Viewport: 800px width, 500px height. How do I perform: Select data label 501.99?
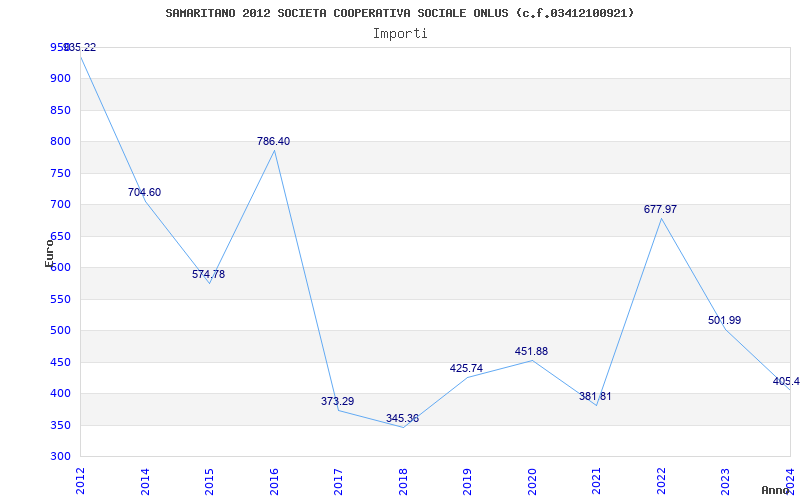point(724,320)
